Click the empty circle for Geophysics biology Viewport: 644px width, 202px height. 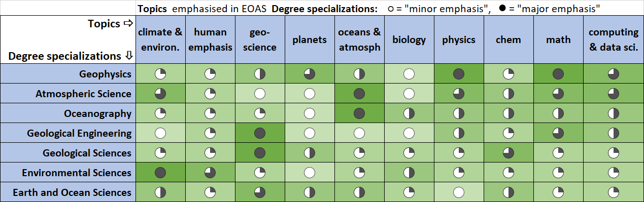coord(409,74)
